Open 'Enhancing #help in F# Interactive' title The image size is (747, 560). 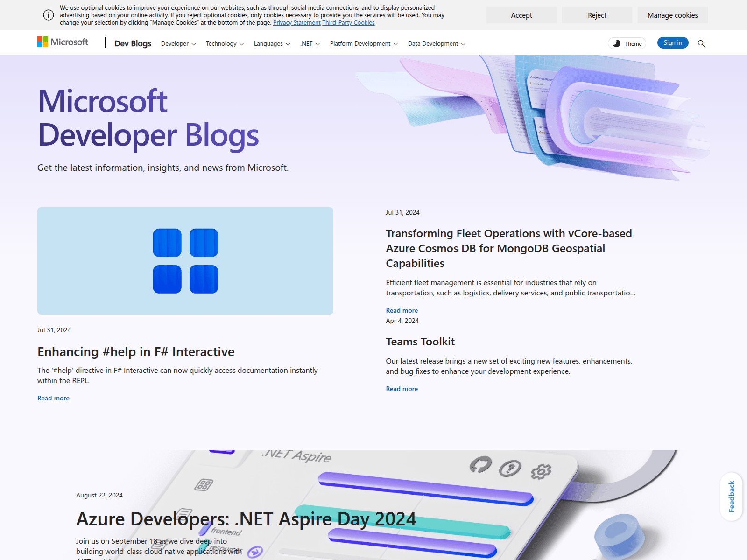pyautogui.click(x=136, y=351)
